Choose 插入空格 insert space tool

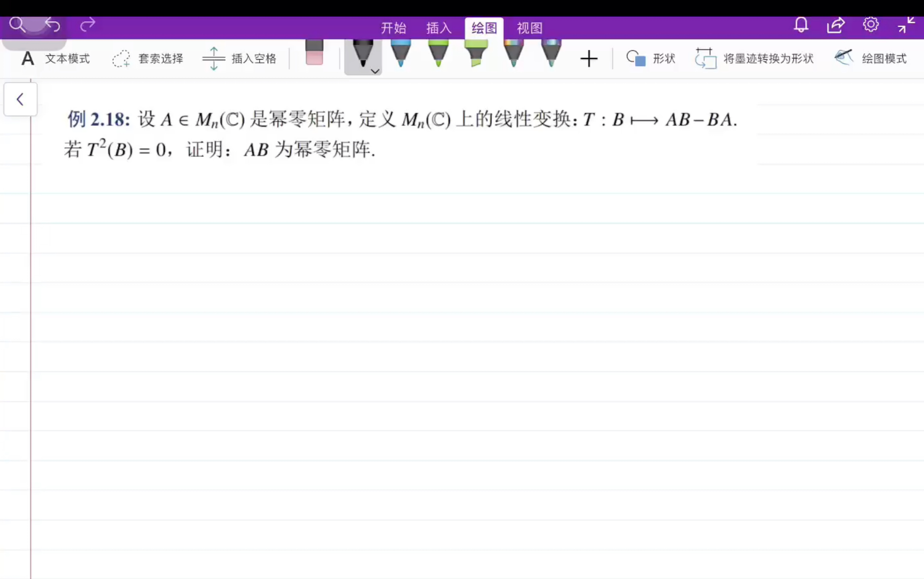click(239, 59)
